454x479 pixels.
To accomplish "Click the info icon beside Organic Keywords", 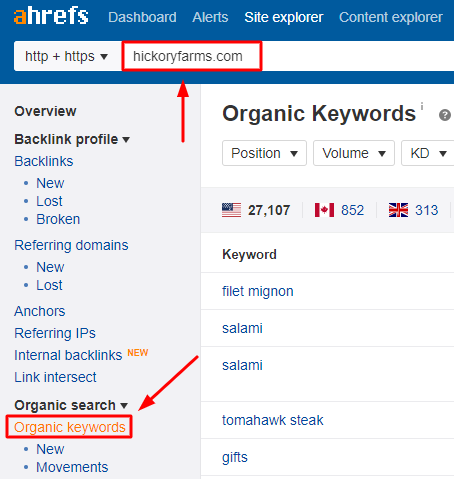I will tap(422, 106).
